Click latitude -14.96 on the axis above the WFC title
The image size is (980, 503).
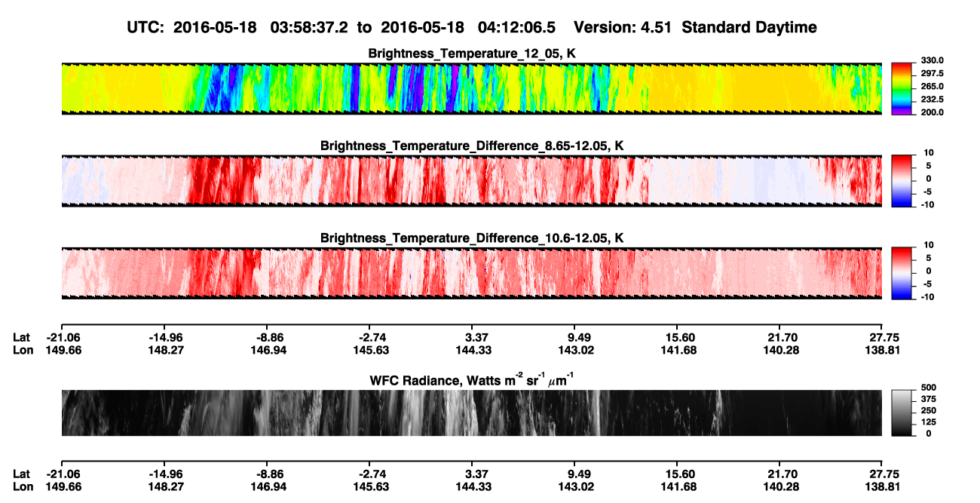(164, 337)
